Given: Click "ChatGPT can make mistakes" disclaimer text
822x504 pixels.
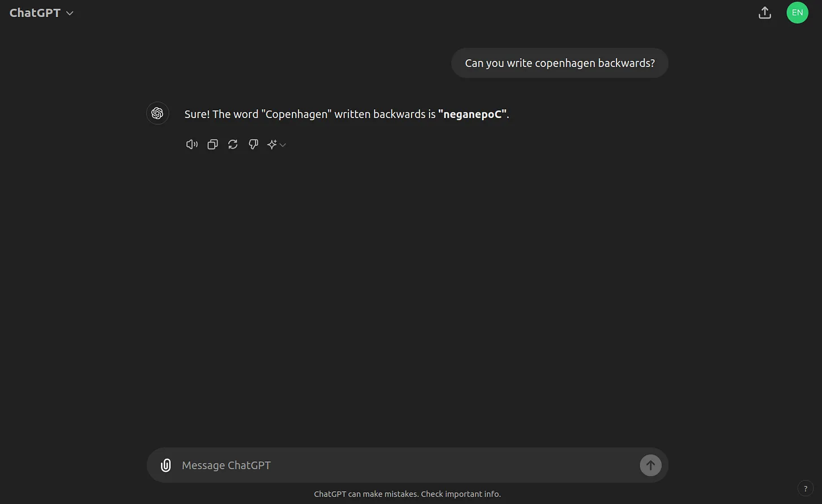Looking at the screenshot, I should tap(407, 494).
